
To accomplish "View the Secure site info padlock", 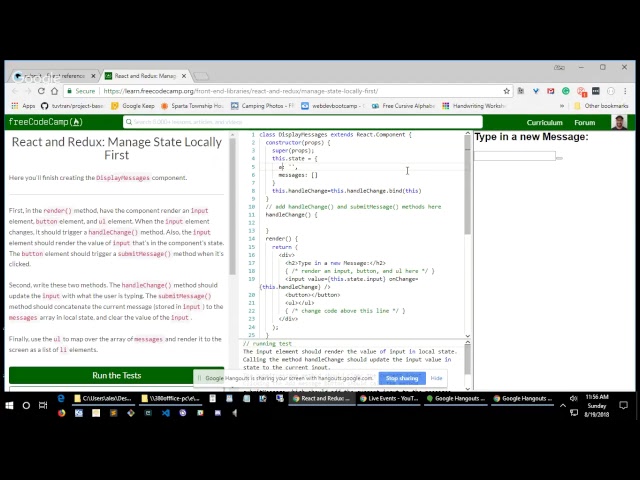I will (81, 91).
